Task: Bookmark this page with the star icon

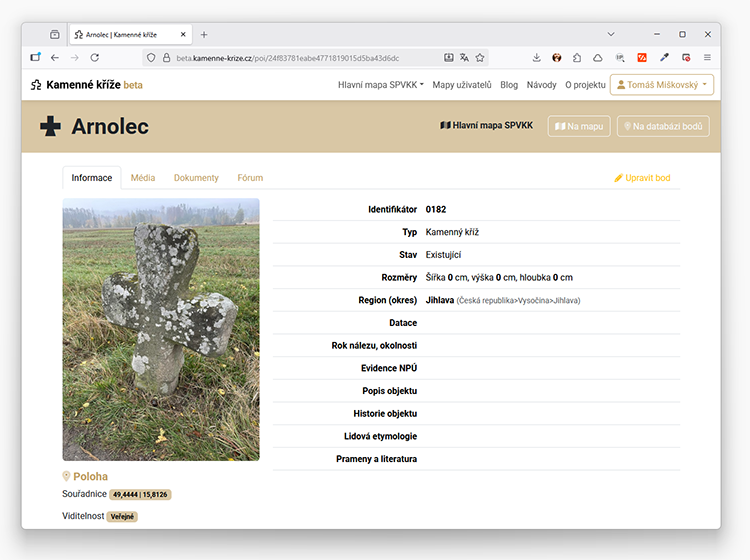Action: point(480,58)
